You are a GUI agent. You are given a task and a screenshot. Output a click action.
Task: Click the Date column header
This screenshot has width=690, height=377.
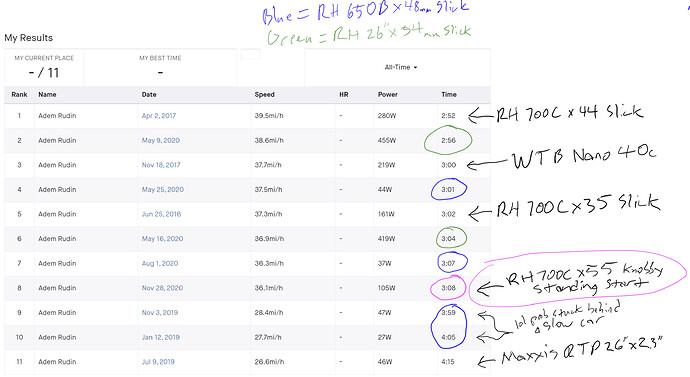[x=149, y=95]
